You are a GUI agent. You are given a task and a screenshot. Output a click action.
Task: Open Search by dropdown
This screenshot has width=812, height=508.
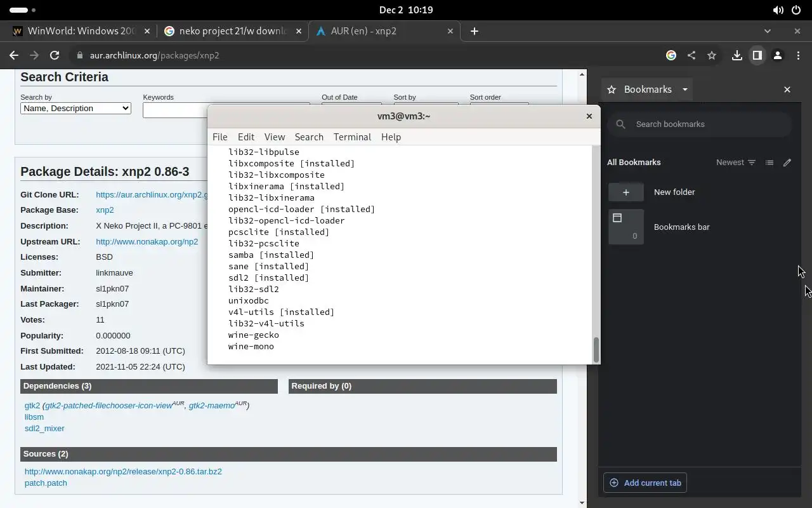75,109
